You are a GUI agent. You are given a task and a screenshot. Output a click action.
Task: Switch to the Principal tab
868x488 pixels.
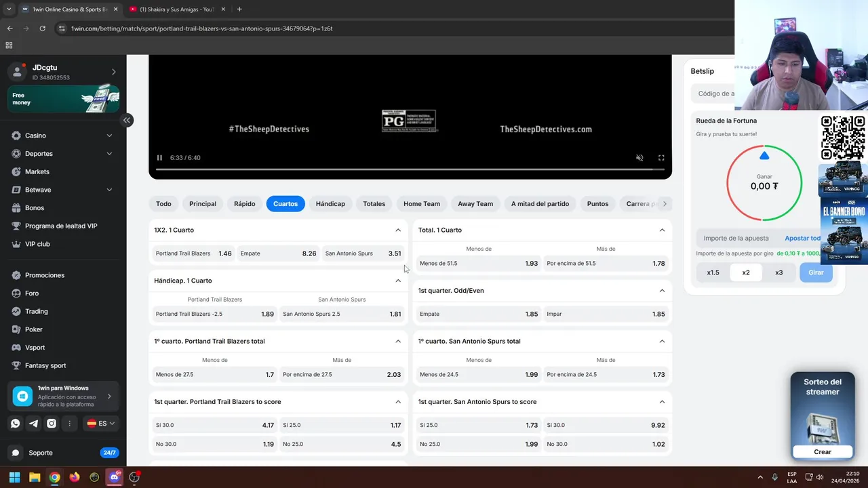(203, 204)
